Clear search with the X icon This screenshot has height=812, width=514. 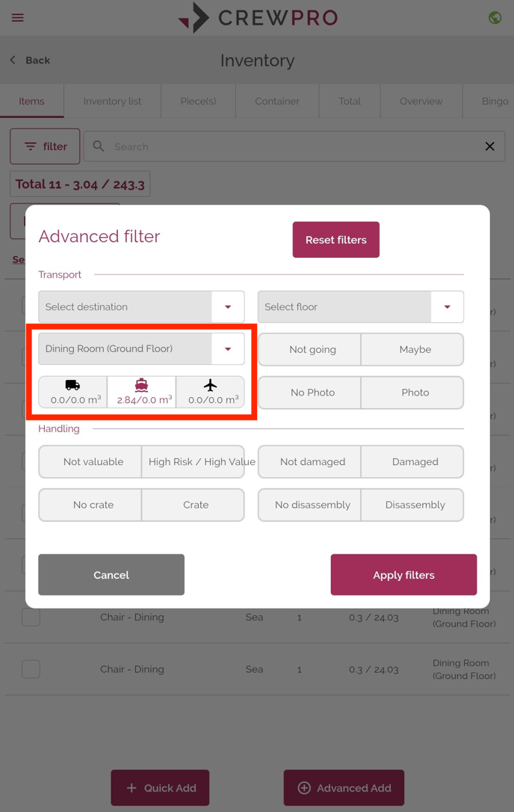(489, 147)
